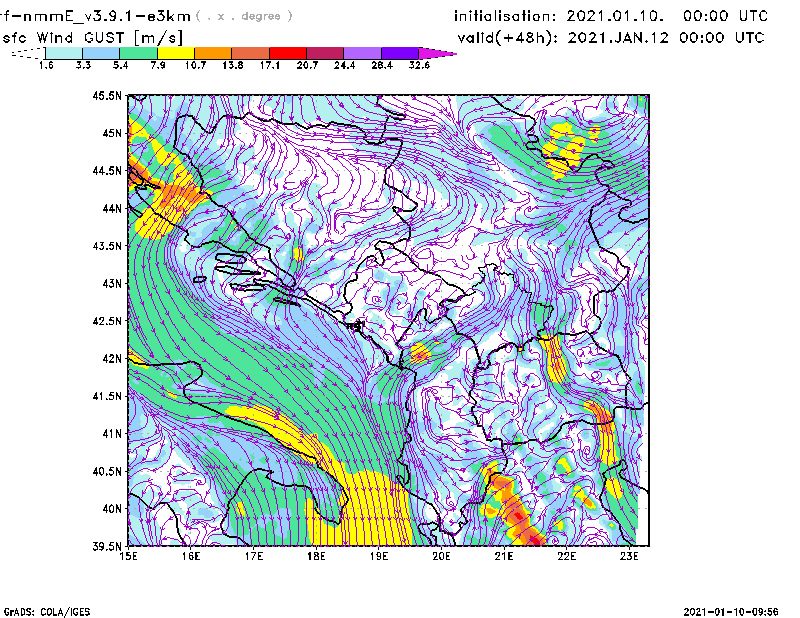This screenshot has height=618, width=800.
Task: Click the 43.5N latitude label
Action: coord(107,246)
